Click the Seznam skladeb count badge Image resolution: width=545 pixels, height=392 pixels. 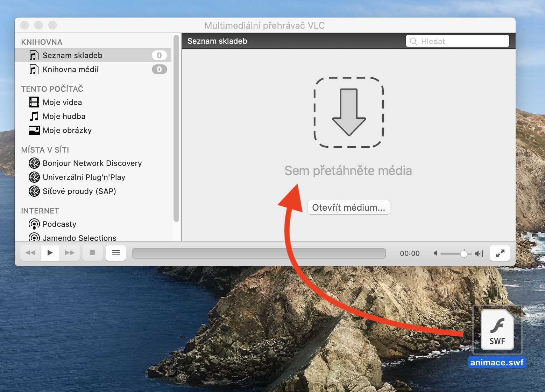click(x=159, y=55)
